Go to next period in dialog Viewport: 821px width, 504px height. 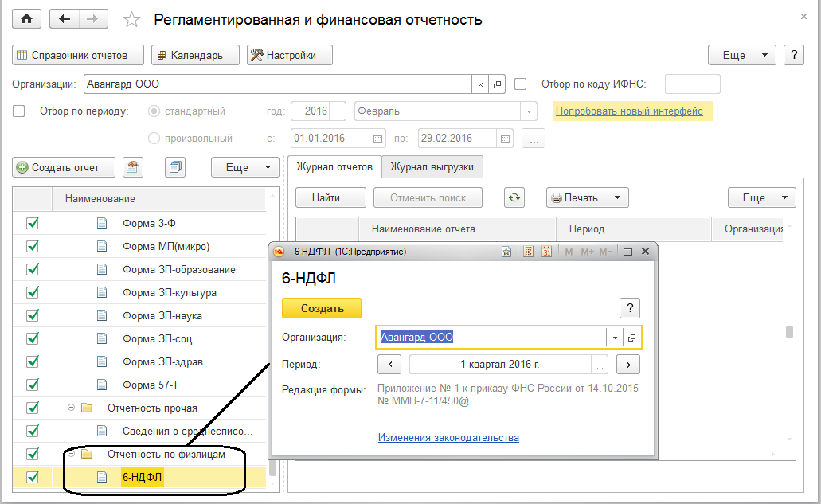pos(628,365)
